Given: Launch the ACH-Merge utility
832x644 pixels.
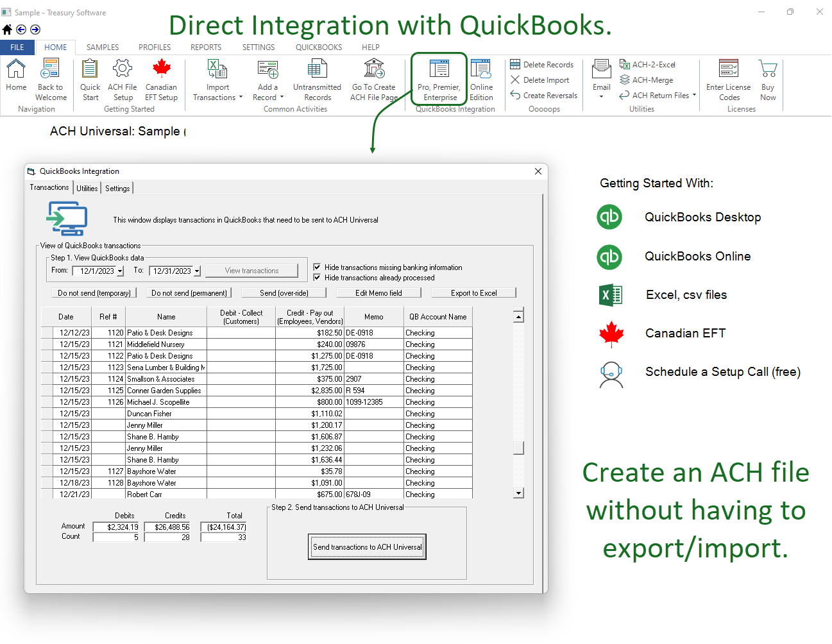Looking at the screenshot, I should click(x=647, y=80).
